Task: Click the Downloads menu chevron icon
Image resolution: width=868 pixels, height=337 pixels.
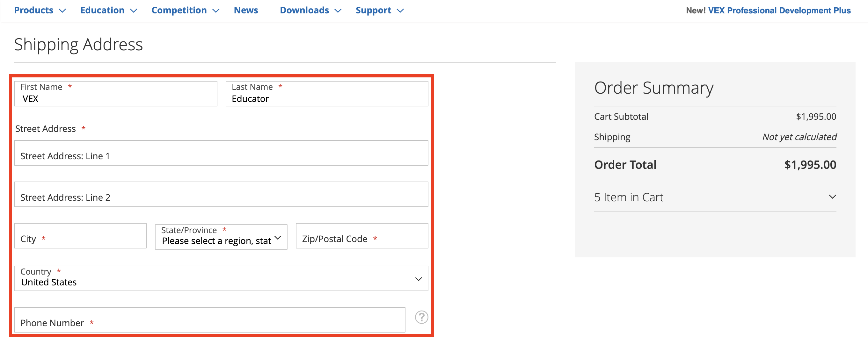Action: click(x=338, y=11)
